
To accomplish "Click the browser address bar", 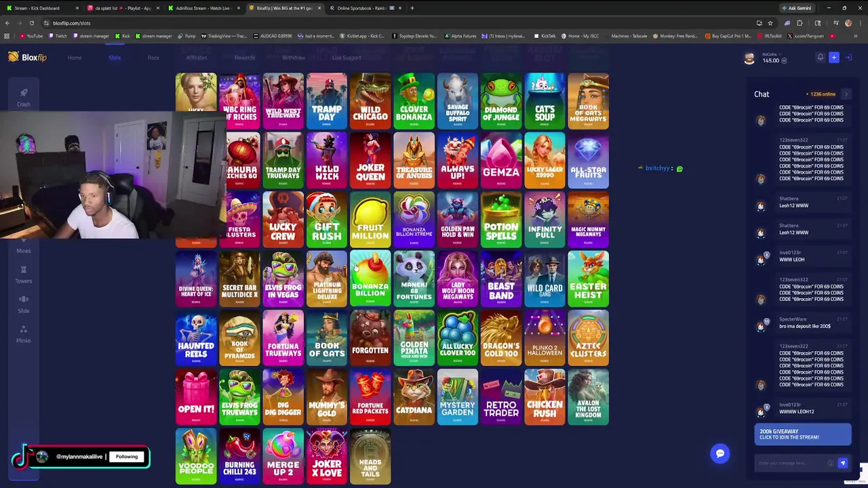I will pos(400,23).
